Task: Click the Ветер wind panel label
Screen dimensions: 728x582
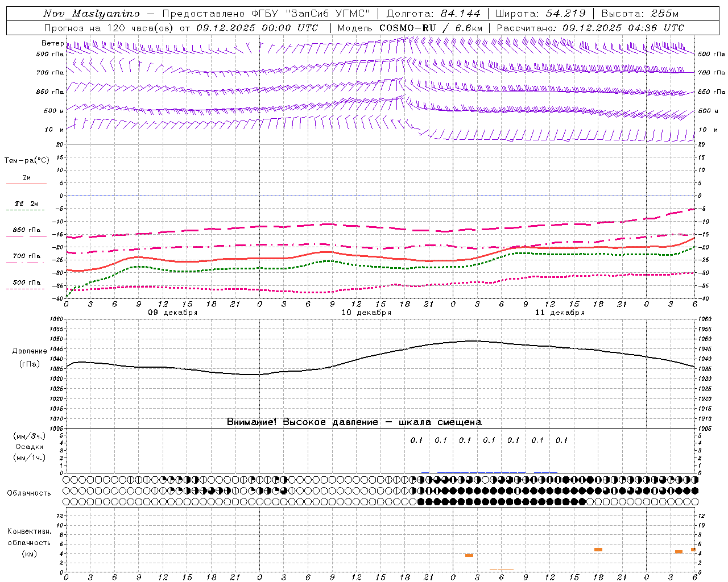Action: [x=52, y=43]
